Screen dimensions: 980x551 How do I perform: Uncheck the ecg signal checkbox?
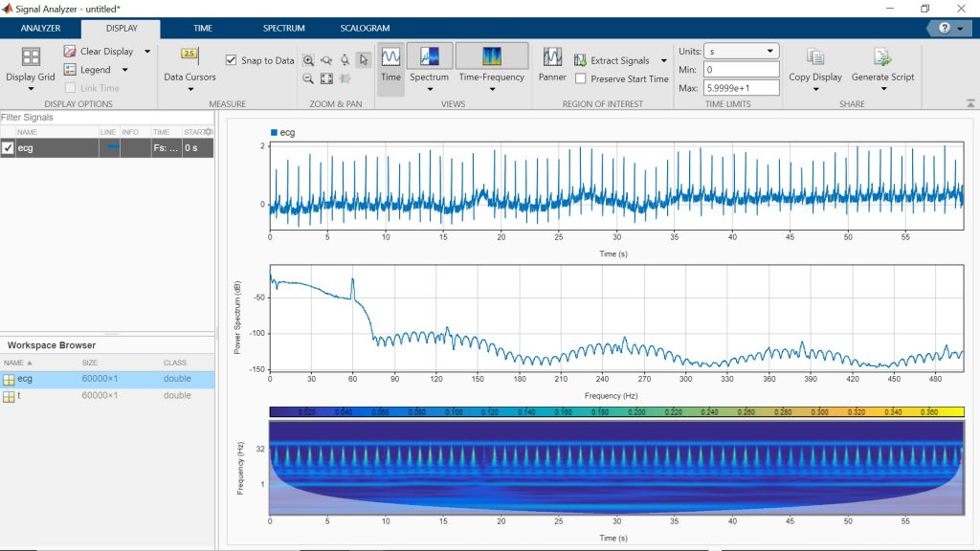(9, 148)
